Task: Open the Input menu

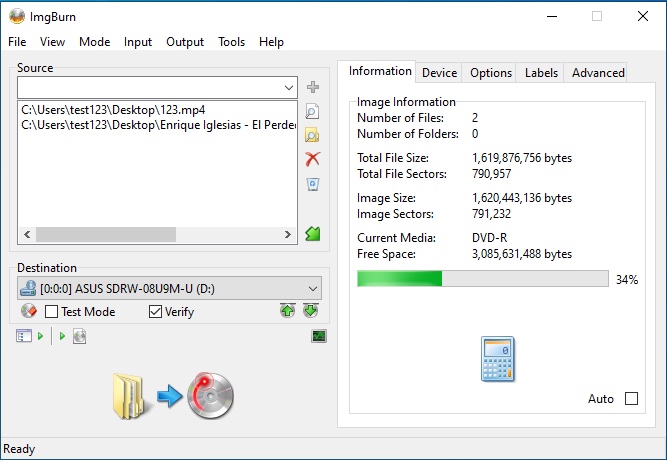Action: (138, 42)
